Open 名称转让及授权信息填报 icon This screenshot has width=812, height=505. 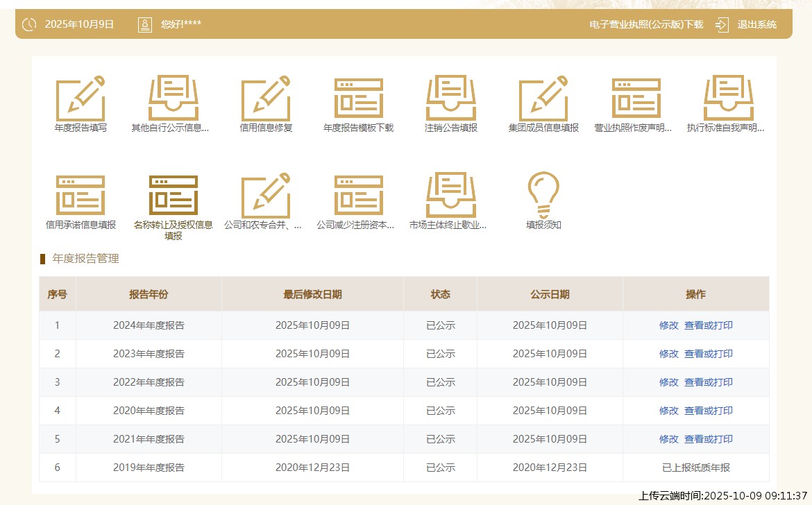173,196
